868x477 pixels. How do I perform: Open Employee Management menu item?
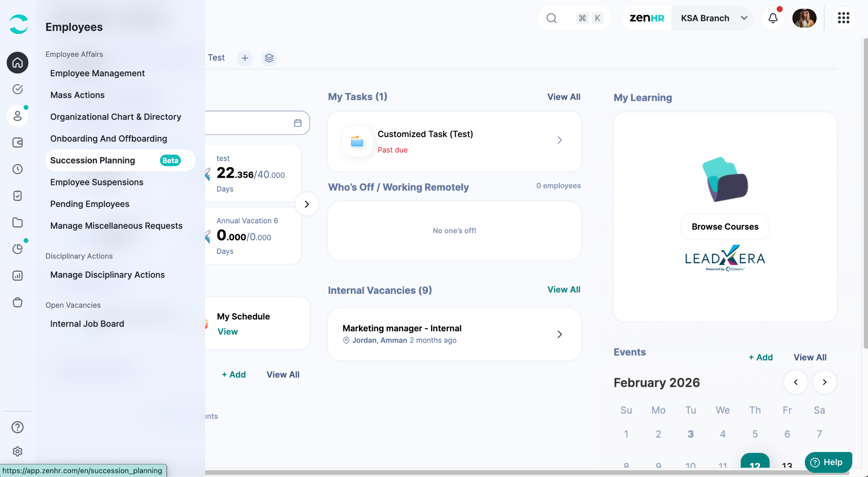click(97, 73)
